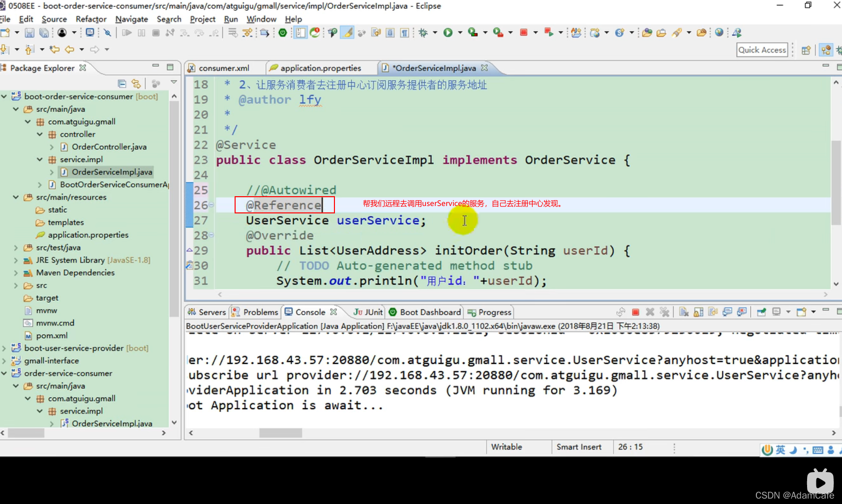Close the OrderServiceImpl.java editor tab
The width and height of the screenshot is (842, 504).
click(484, 68)
